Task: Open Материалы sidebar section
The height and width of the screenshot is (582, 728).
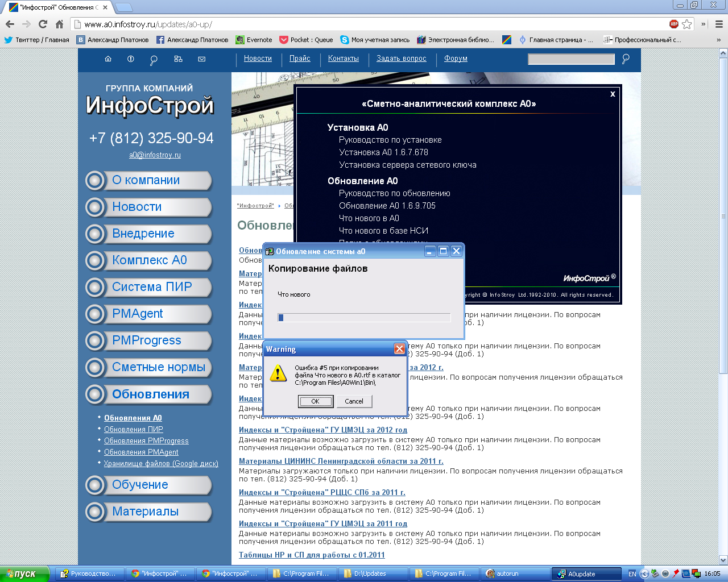Action: 149,512
